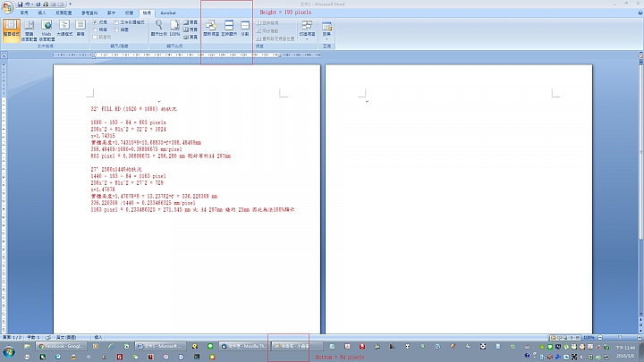Click the previous page browse button
This screenshot has width=644, height=362.
[x=640, y=320]
